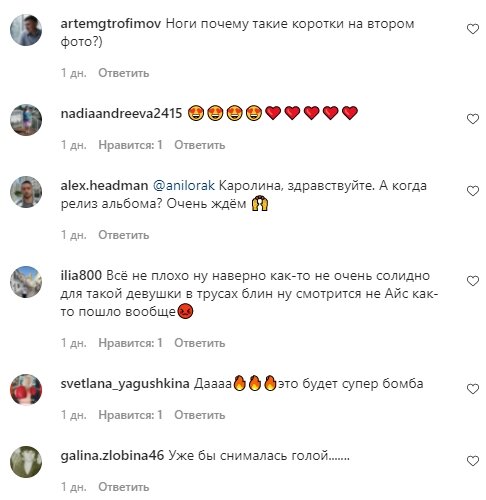Heart svetlana_yagushkina's comment
This screenshot has width=486, height=500.
pos(472,389)
